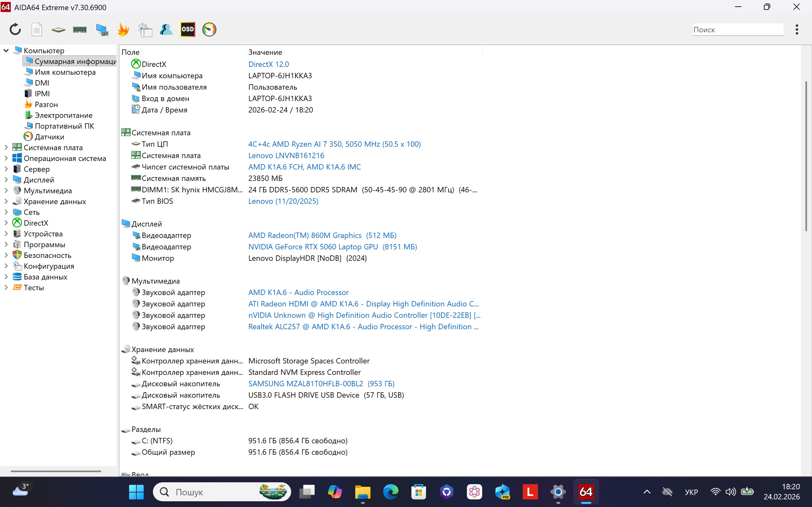Image resolution: width=812 pixels, height=507 pixels.
Task: Open the CPUID panel via CPU chip icon
Action: pyautogui.click(x=58, y=29)
